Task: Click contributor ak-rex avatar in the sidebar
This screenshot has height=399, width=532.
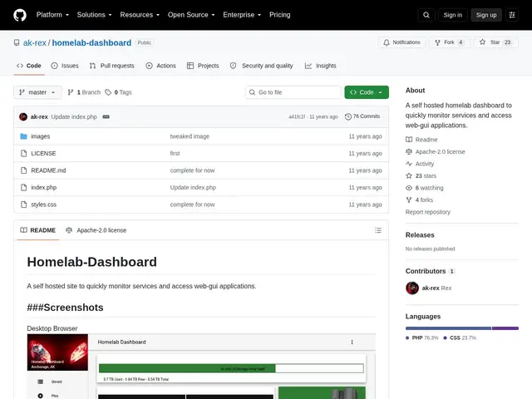Action: [412, 288]
